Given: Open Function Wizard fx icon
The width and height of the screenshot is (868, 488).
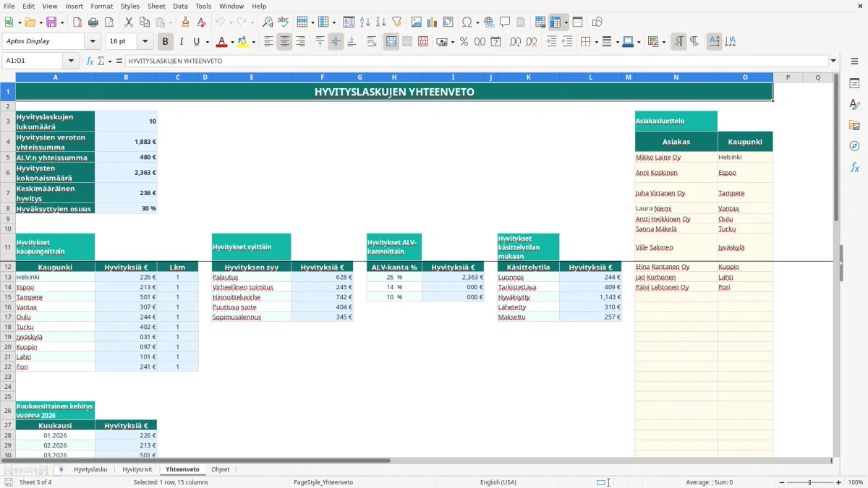Looking at the screenshot, I should (x=90, y=61).
